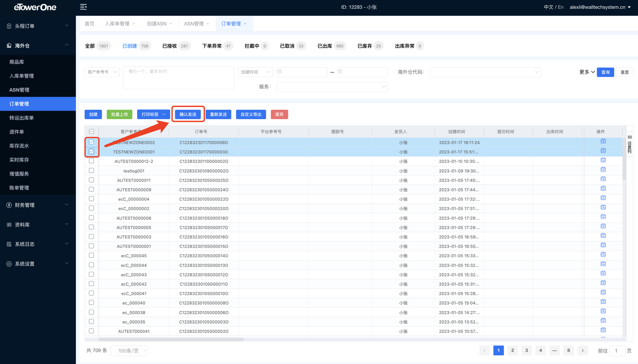Expand the 系统设置 sidebar menu
638x364 pixels.
(38, 264)
